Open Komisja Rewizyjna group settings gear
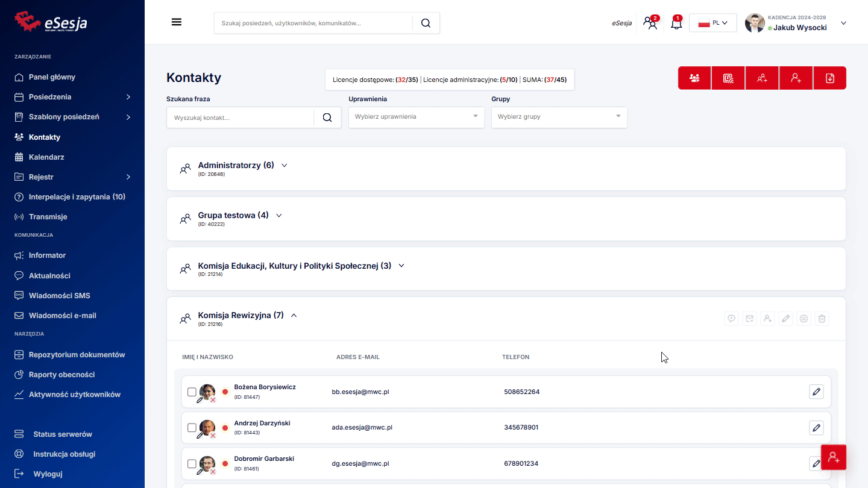 click(804, 319)
